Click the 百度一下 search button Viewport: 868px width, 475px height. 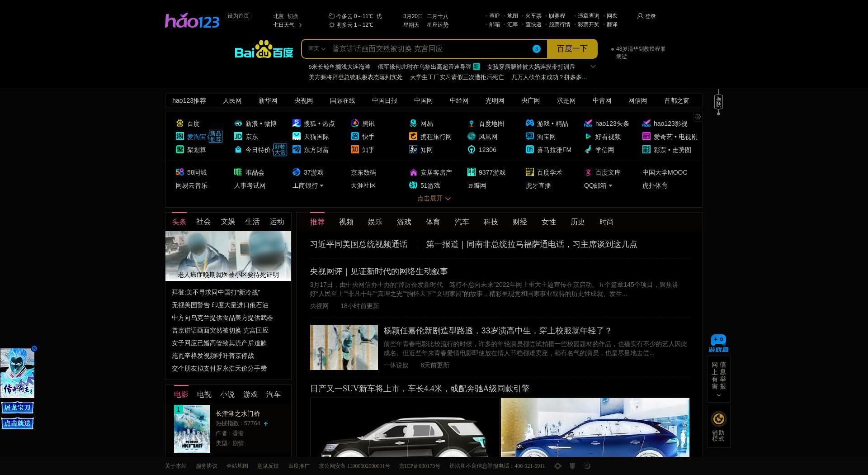[572, 49]
